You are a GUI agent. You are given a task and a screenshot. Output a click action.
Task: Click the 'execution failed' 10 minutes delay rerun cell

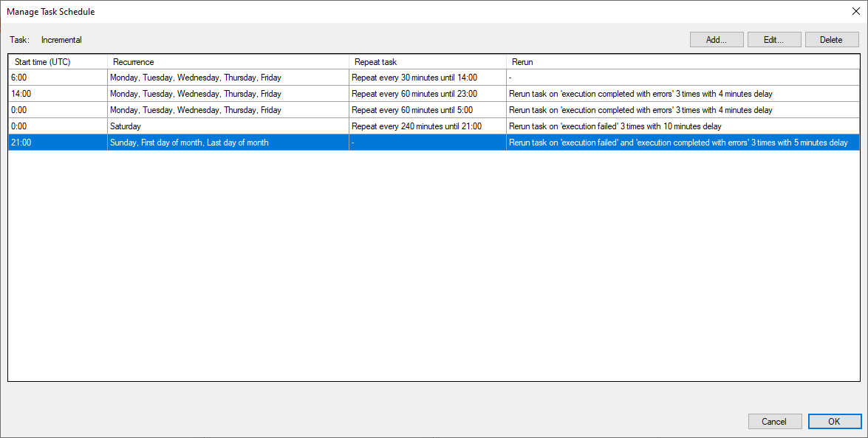[683, 126]
